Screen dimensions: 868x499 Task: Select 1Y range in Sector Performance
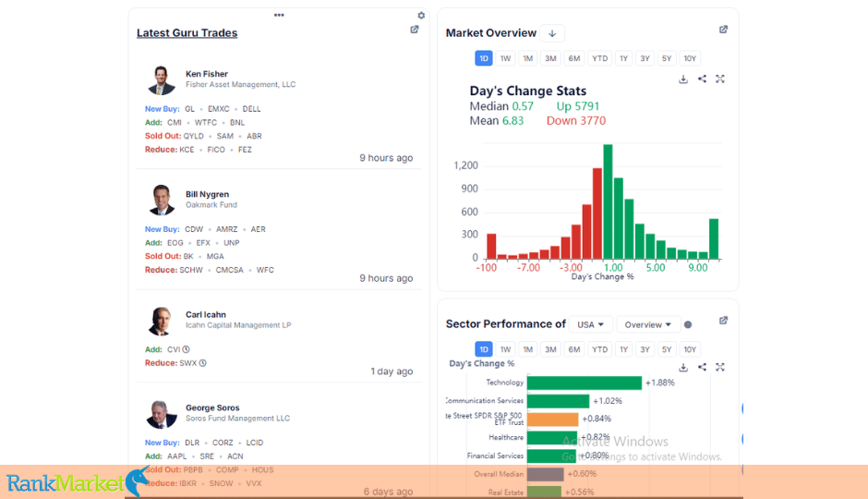[623, 349]
